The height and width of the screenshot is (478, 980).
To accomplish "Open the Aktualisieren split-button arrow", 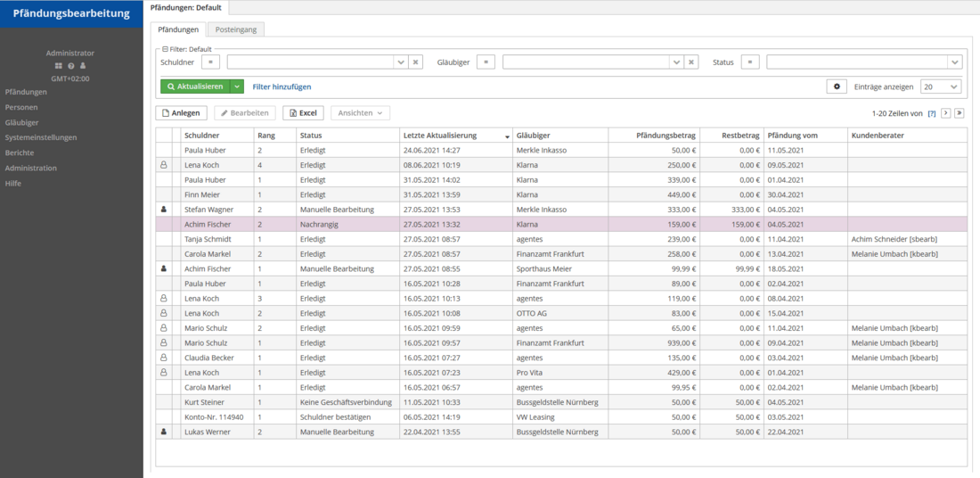I will pyautogui.click(x=237, y=87).
